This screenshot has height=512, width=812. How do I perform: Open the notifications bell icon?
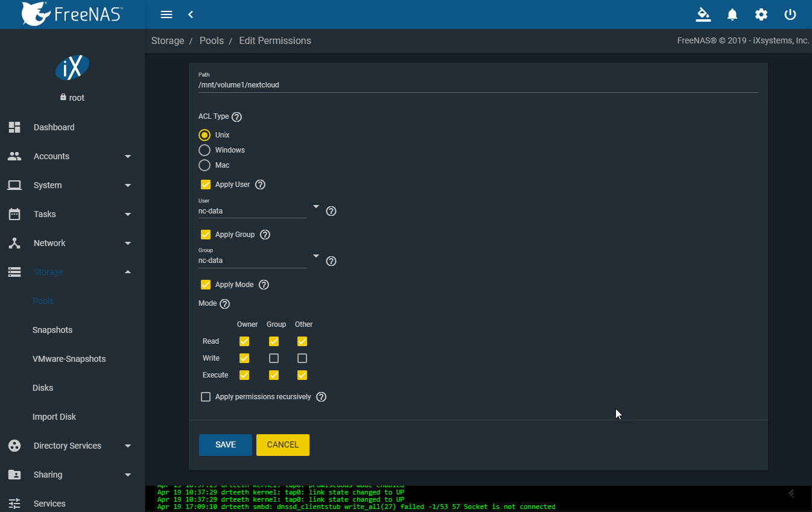tap(732, 14)
